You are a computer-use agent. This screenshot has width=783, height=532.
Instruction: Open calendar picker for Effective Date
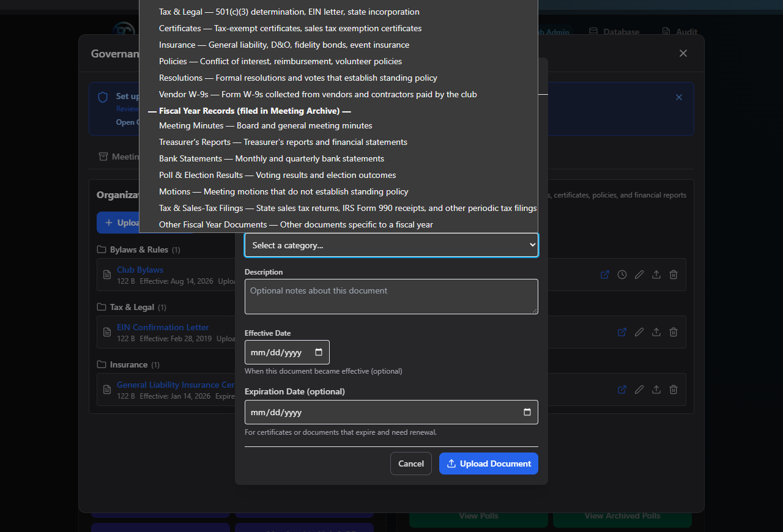(319, 352)
